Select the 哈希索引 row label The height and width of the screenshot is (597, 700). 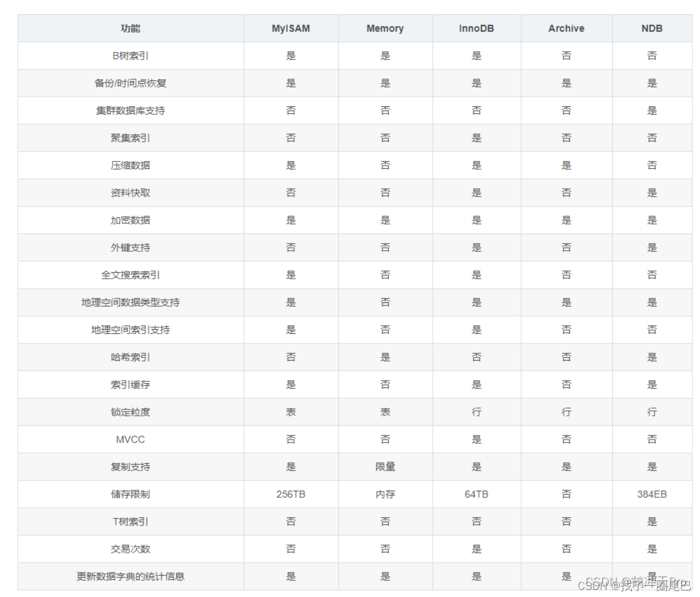click(131, 357)
